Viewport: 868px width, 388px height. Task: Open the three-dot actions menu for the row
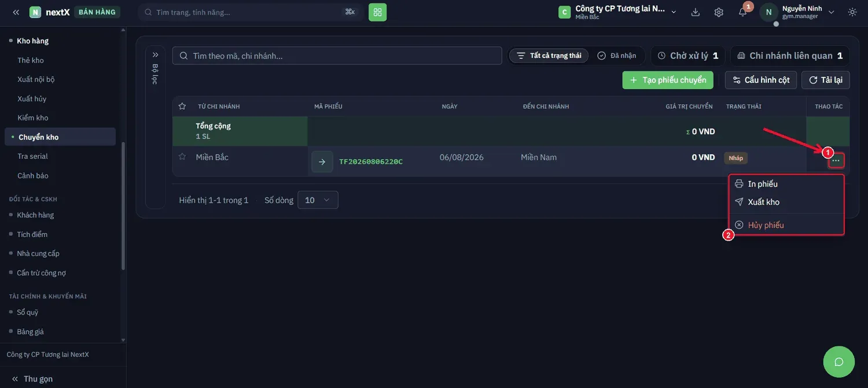point(836,160)
